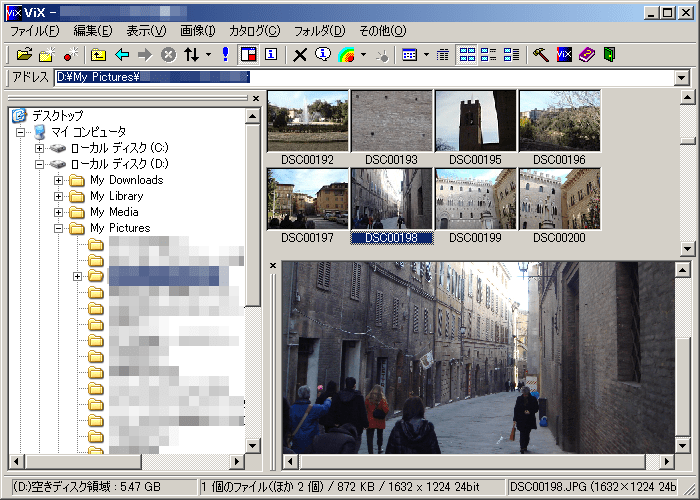Collapse the マイ コンピュータ node
Image resolution: width=700 pixels, height=500 pixels.
click(20, 132)
